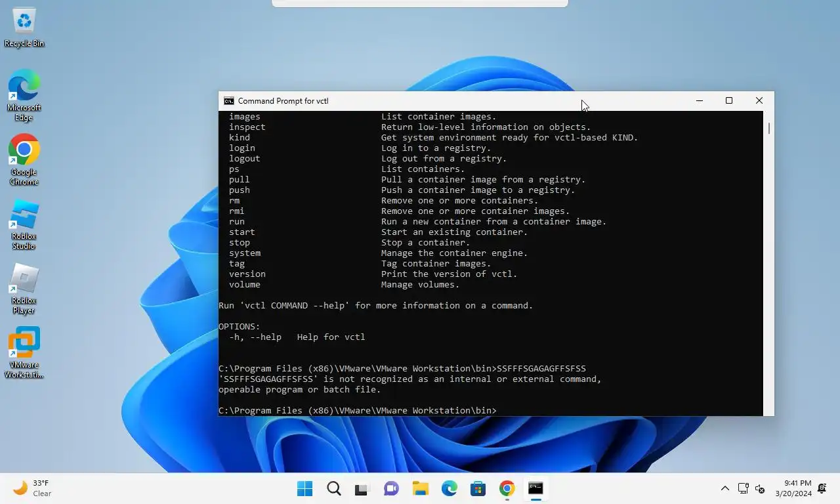Click the 'stop' command text
840x504 pixels.
(x=240, y=243)
